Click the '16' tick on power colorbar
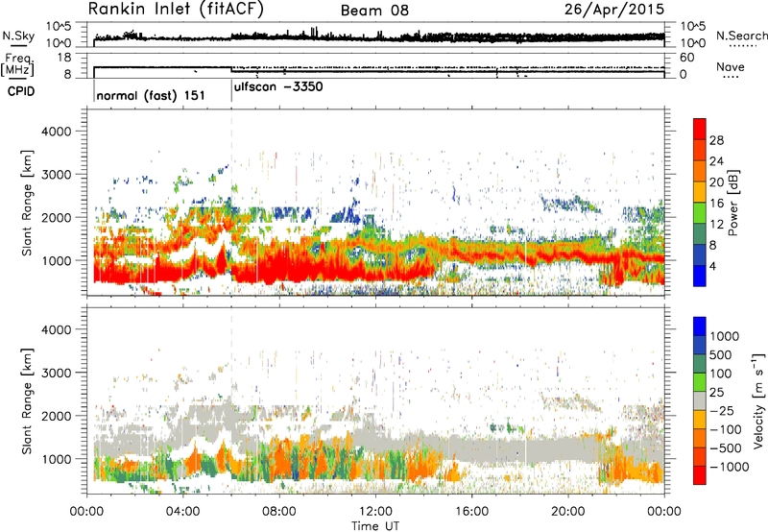Image resolution: width=768 pixels, height=532 pixels. (716, 204)
